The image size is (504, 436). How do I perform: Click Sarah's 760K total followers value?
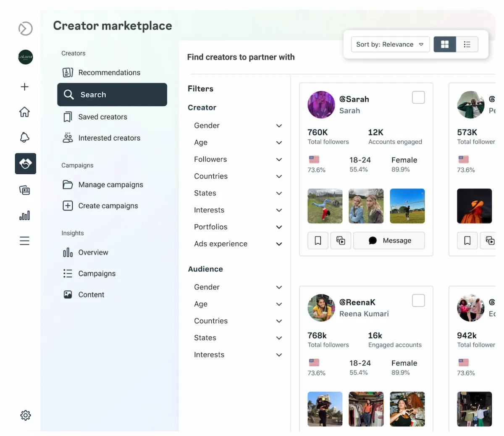click(318, 132)
